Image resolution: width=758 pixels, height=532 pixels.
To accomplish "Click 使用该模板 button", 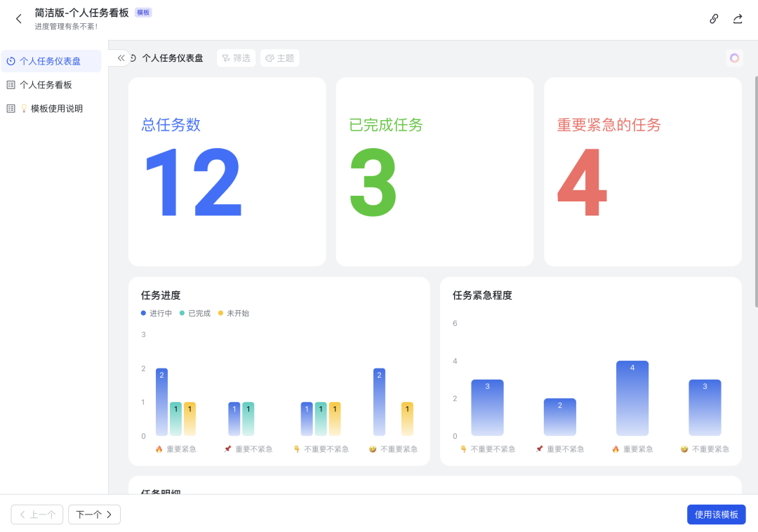I will click(x=716, y=514).
